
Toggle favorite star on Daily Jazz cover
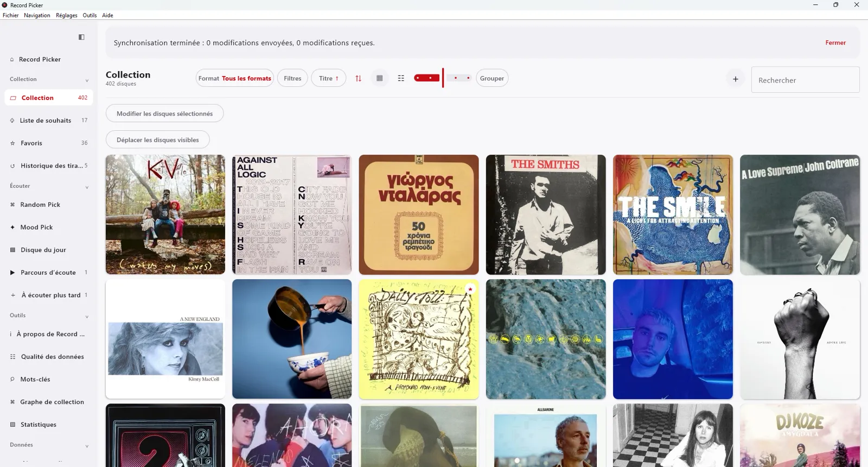[470, 289]
